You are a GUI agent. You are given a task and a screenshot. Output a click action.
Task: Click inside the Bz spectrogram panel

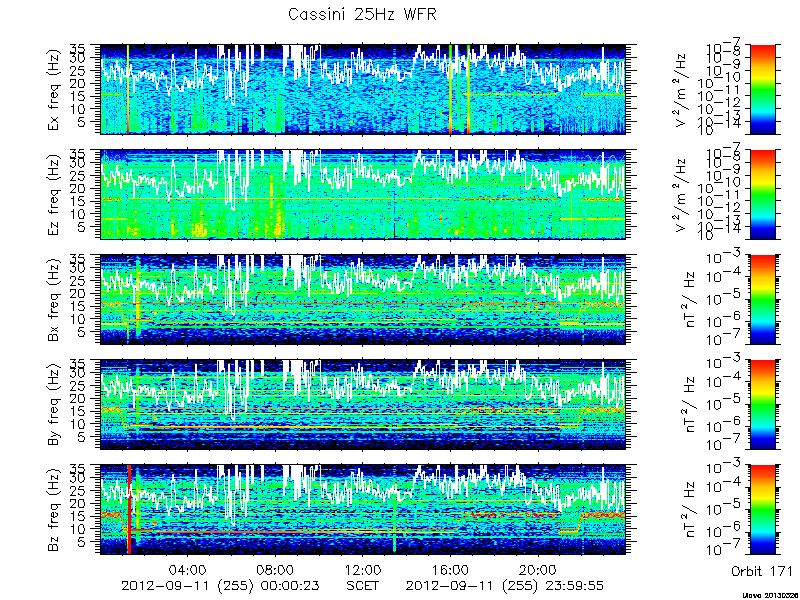click(362, 510)
